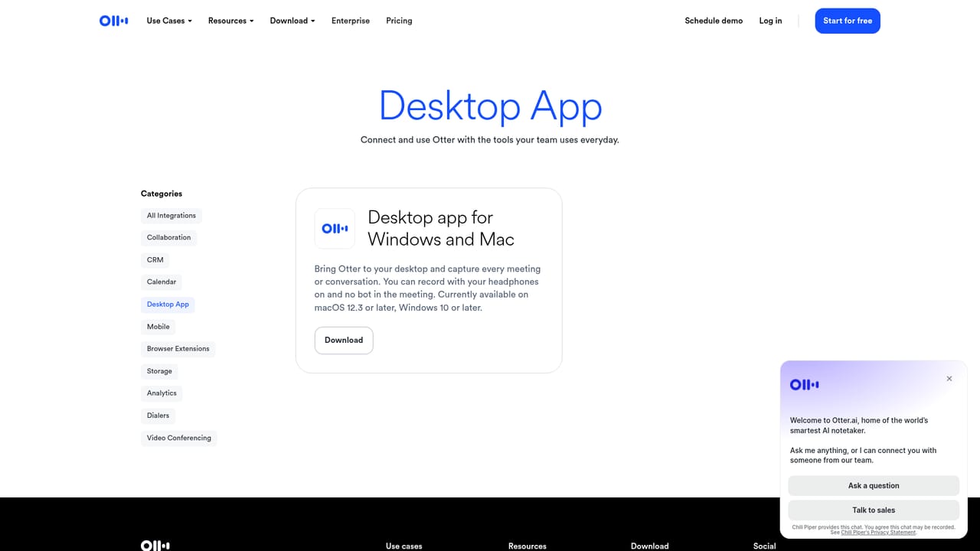Click 'Desktop app for Windows and Mac' title

pyautogui.click(x=441, y=228)
